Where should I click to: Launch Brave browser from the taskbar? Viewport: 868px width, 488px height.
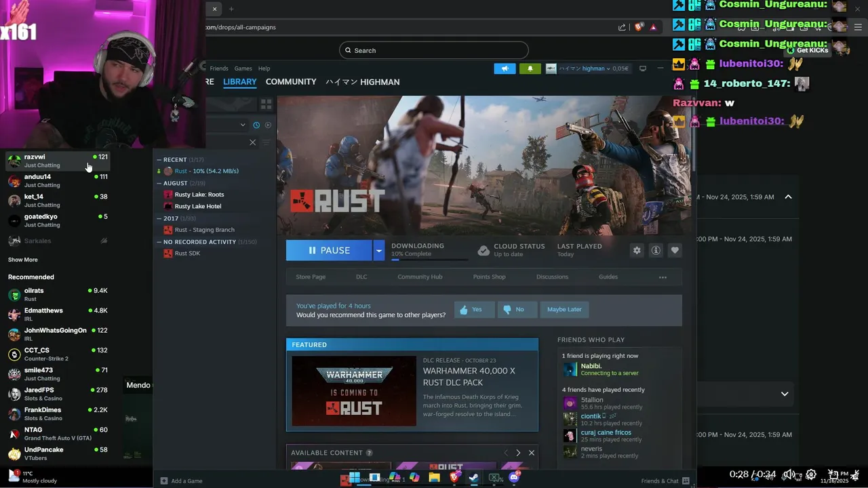pyautogui.click(x=454, y=478)
